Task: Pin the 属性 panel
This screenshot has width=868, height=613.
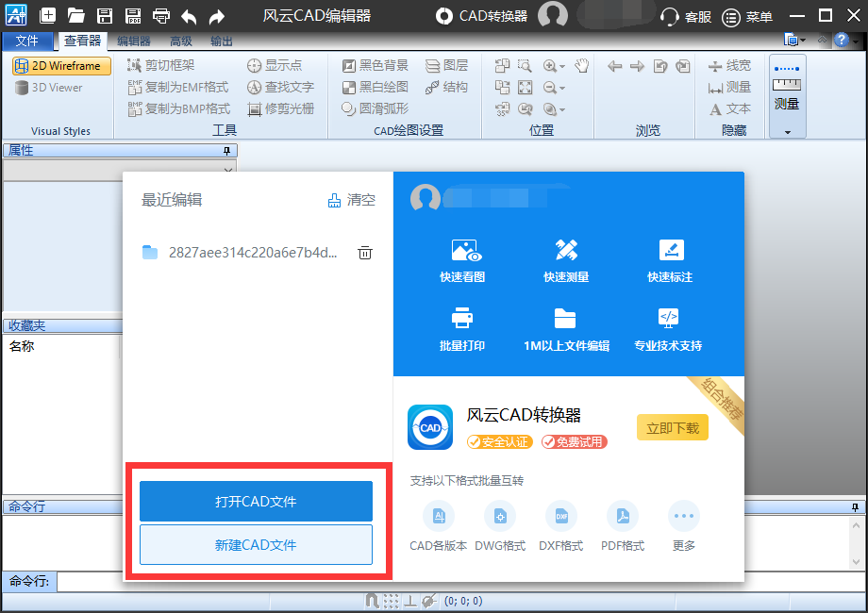Action: tap(226, 151)
